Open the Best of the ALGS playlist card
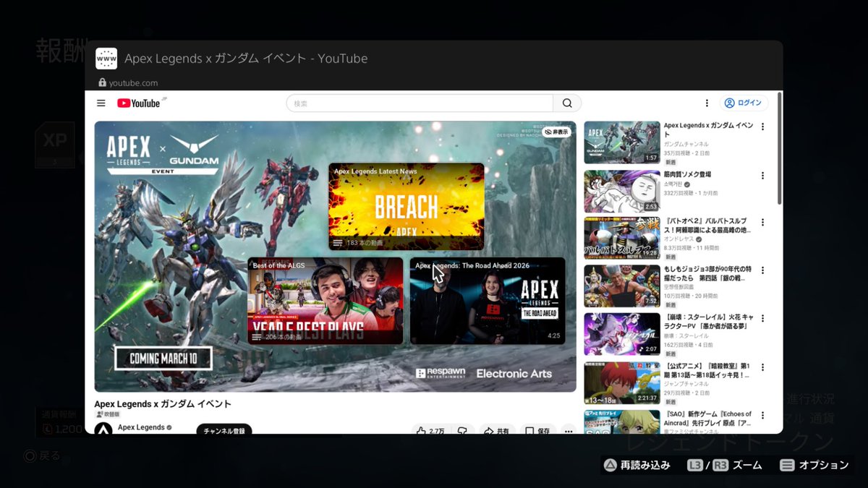868x488 pixels. 325,301
